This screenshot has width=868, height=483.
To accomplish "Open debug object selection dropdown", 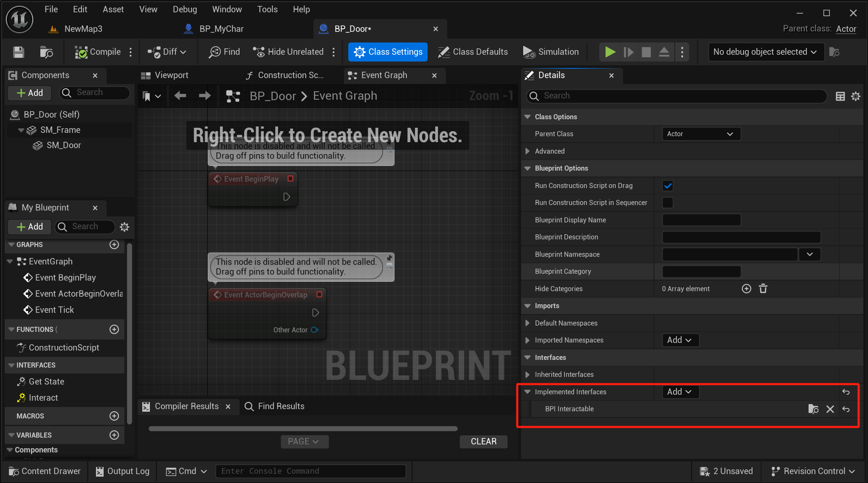I will coord(766,52).
